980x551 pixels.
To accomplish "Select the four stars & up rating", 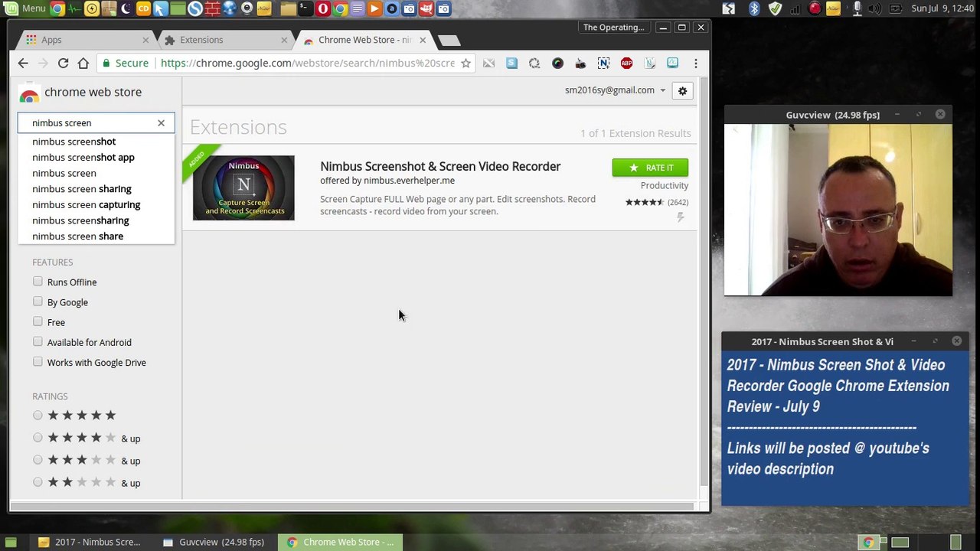I will [38, 438].
